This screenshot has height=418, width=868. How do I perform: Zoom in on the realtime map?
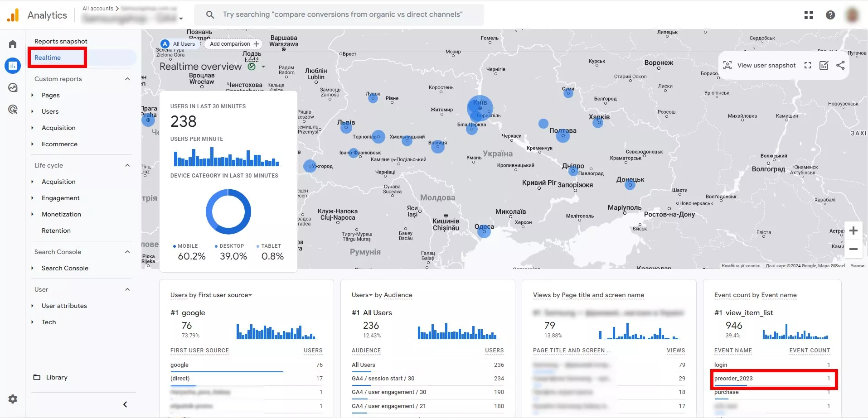(853, 231)
